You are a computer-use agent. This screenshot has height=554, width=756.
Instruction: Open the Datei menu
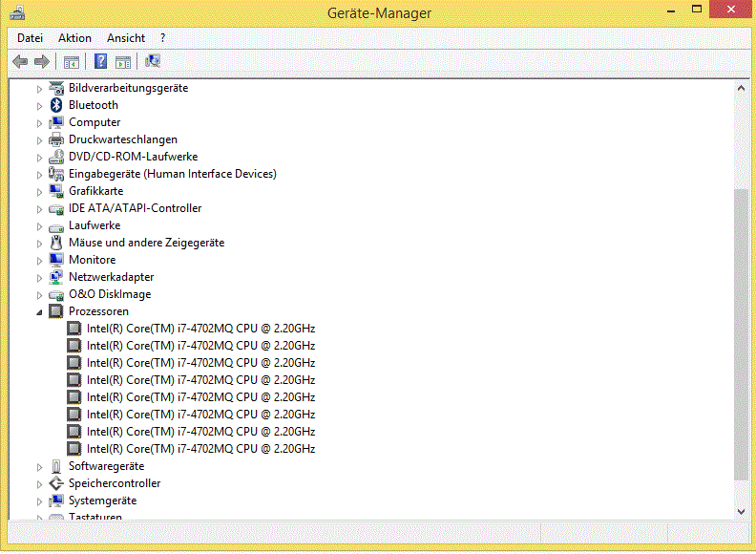(30, 38)
